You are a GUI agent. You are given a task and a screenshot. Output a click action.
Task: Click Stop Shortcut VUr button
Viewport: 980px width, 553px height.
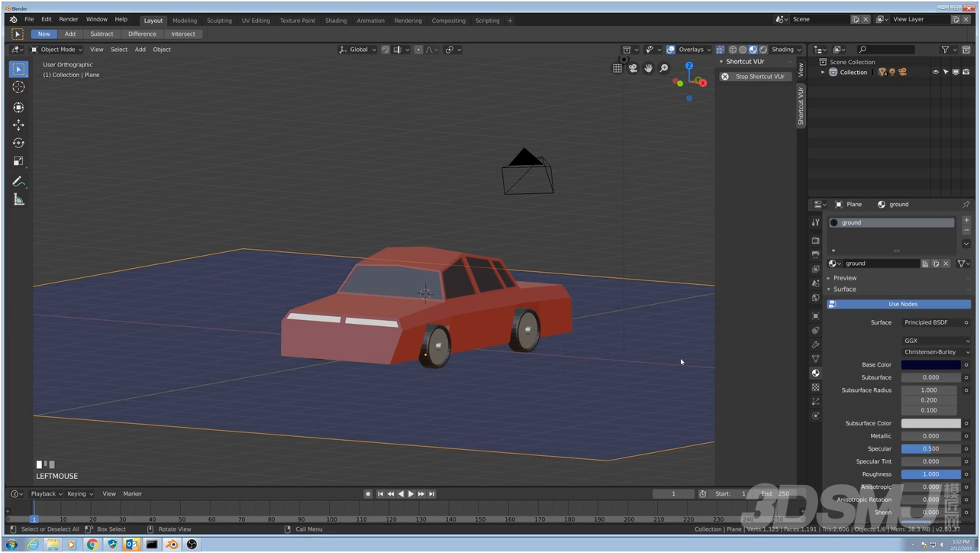[756, 76]
